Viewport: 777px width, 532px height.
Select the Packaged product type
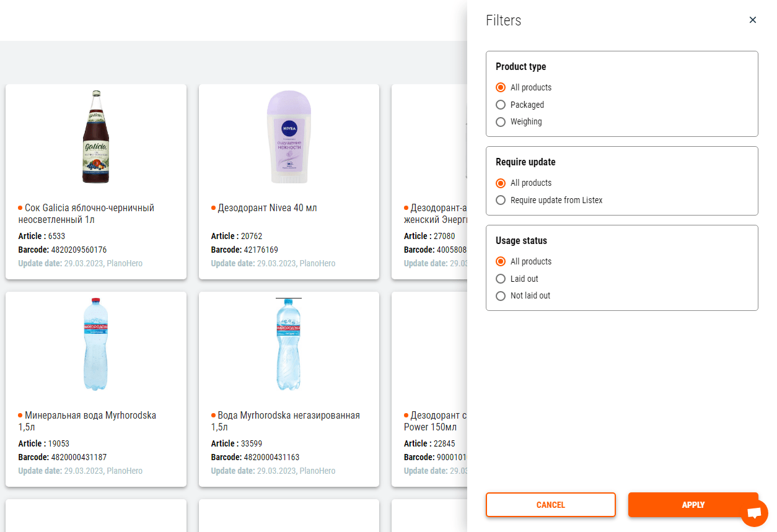coord(500,105)
